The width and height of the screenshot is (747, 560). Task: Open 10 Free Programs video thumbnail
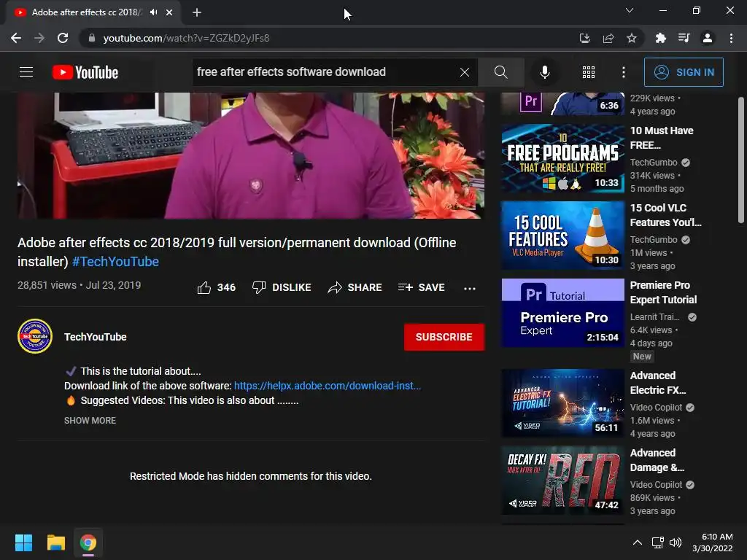tap(562, 158)
